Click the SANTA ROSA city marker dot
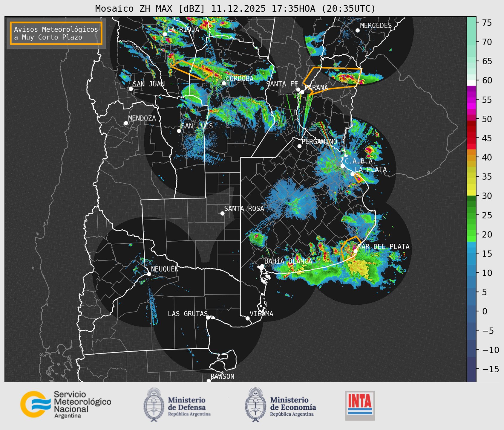504x430 pixels. coord(222,213)
